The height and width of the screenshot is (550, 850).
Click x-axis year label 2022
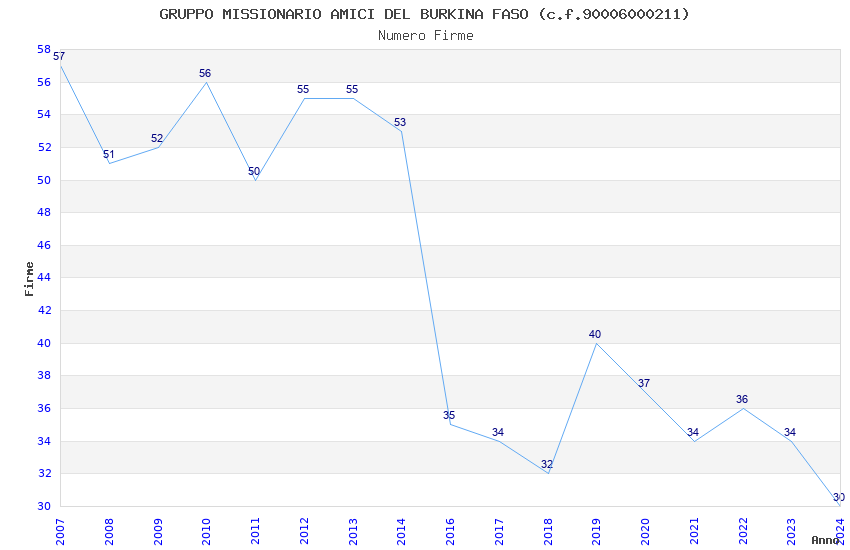(x=743, y=532)
